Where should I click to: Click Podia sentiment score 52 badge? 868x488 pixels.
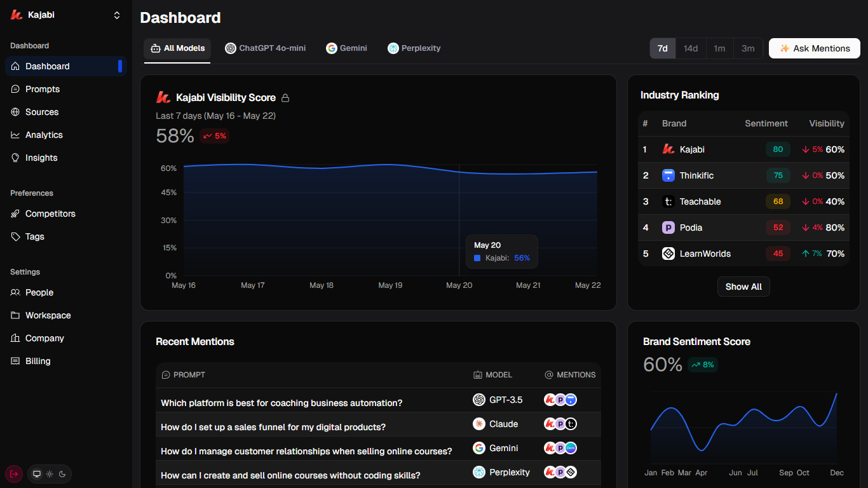[778, 227]
